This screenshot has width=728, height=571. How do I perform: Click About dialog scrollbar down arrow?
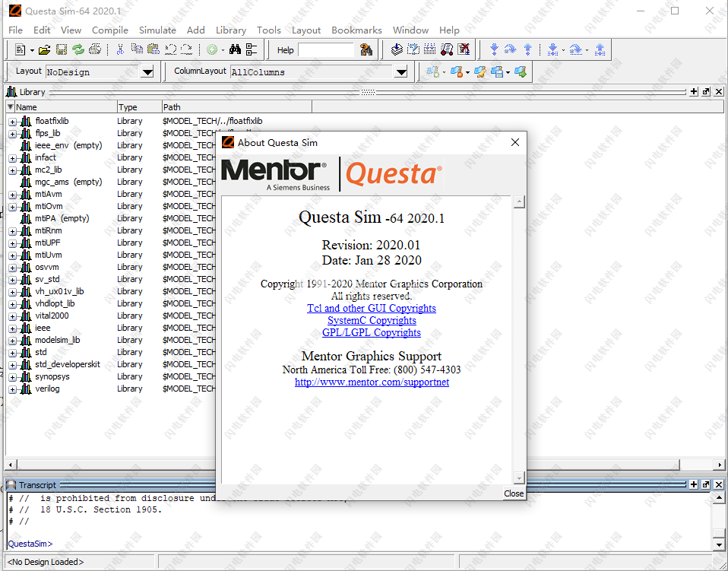(x=520, y=477)
